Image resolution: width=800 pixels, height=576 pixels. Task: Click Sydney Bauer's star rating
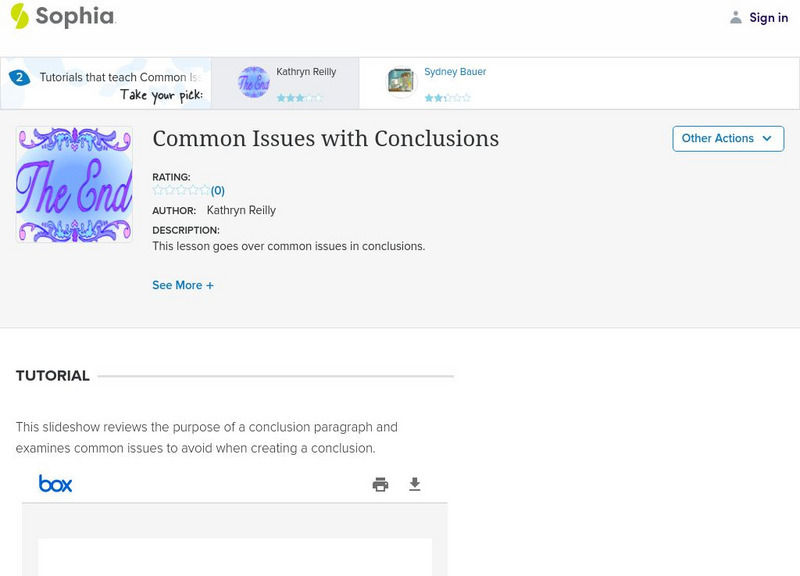pos(447,98)
